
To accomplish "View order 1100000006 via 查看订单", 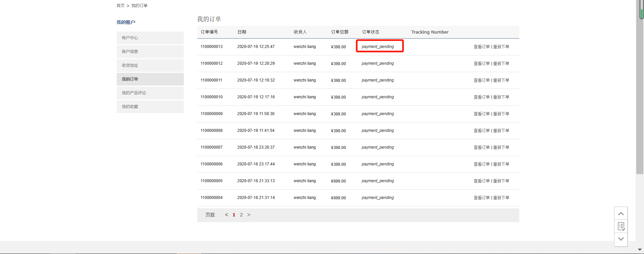I will tap(482, 164).
